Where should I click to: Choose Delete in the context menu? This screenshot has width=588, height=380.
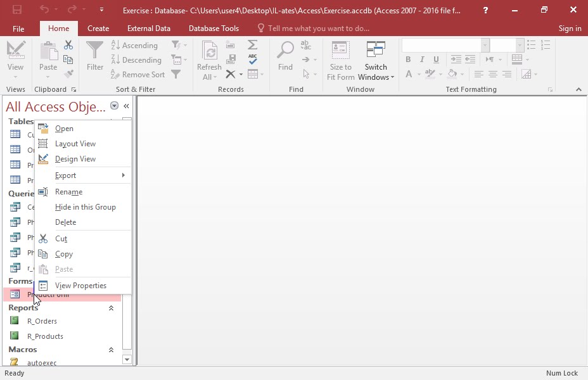point(83,222)
